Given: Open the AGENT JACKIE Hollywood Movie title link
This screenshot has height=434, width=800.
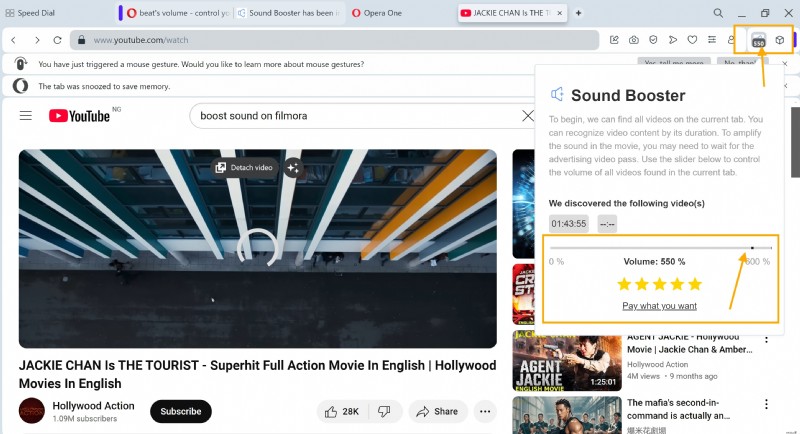Looking at the screenshot, I should click(x=690, y=343).
